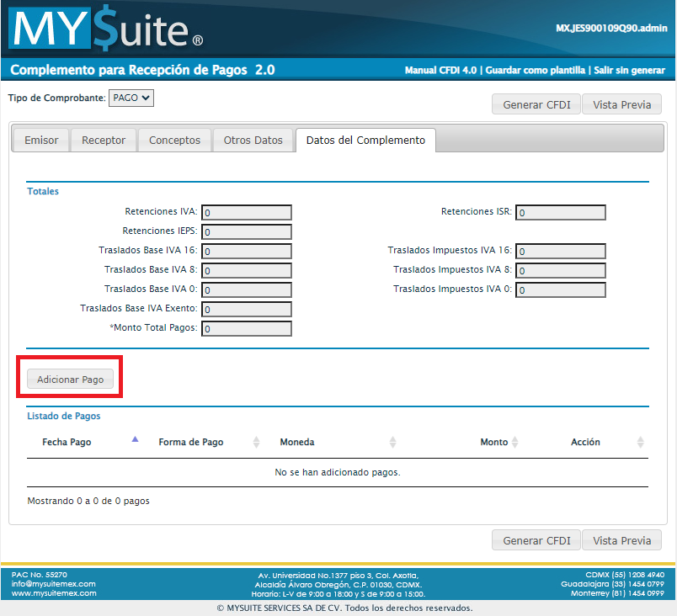Image resolution: width=677 pixels, height=616 pixels.
Task: Click the Retenciones IVA input field
Action: pos(247,213)
